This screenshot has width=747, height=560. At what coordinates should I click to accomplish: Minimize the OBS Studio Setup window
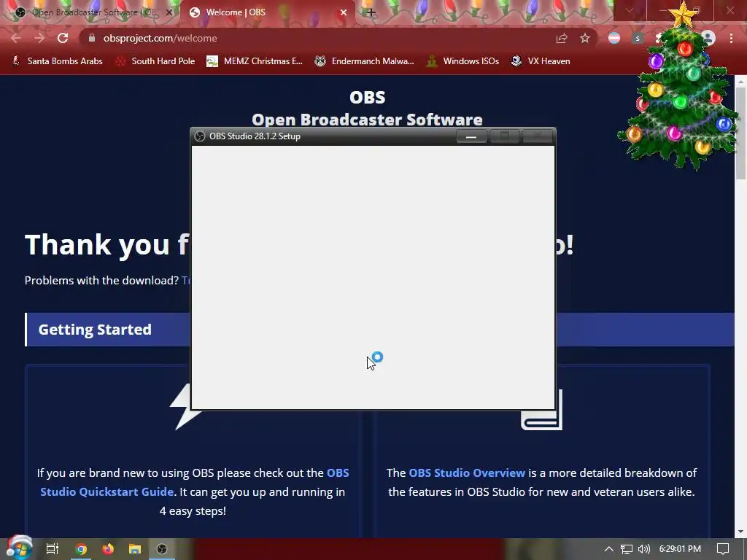[471, 136]
